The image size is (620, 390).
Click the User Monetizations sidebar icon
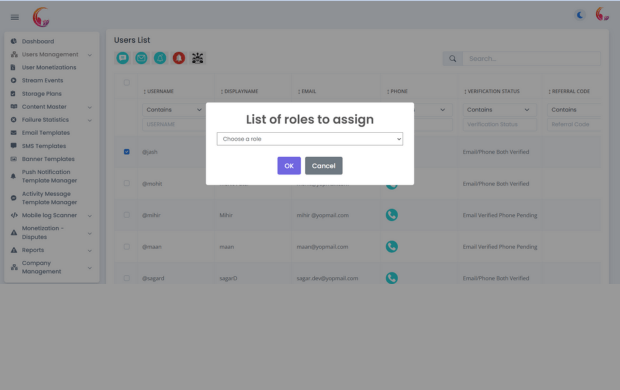click(13, 67)
